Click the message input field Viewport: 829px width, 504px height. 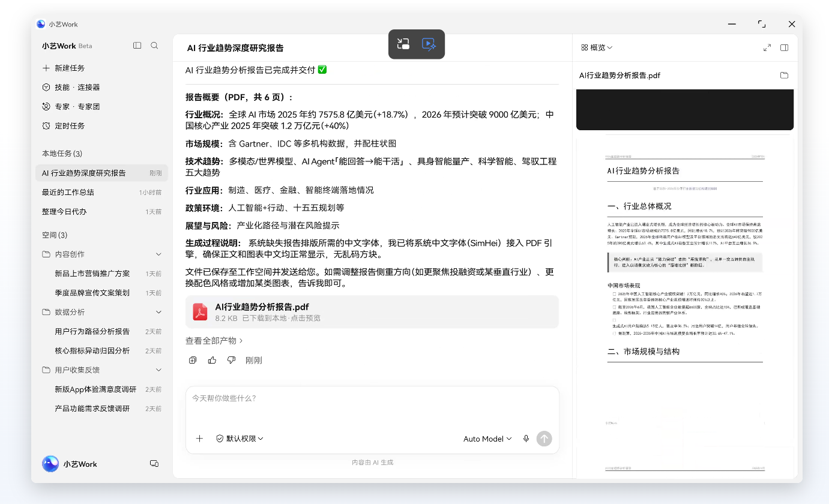tap(372, 407)
